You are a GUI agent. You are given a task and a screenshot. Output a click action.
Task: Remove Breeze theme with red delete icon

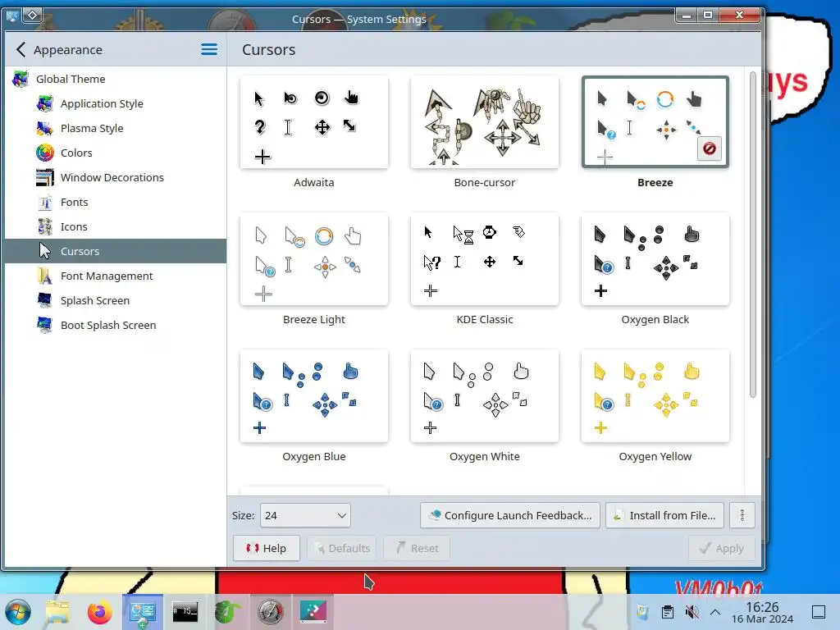[710, 148]
